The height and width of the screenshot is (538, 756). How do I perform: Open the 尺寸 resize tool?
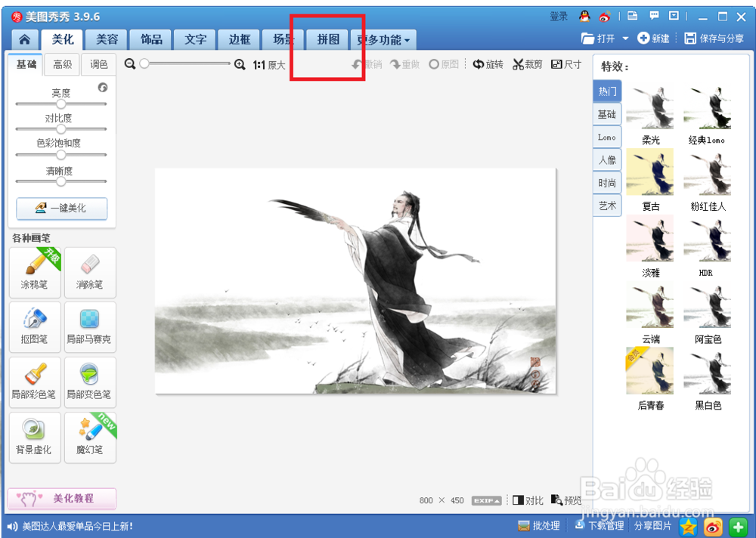point(566,64)
